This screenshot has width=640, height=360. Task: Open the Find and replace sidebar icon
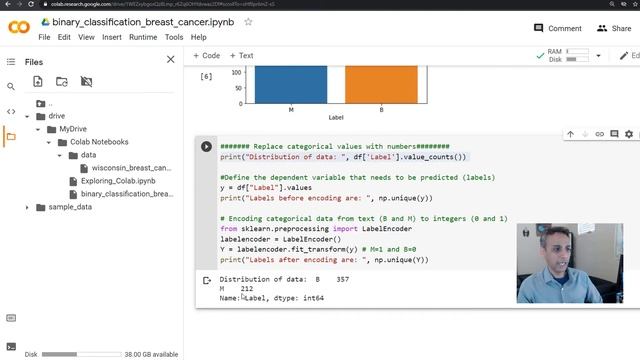point(11,87)
